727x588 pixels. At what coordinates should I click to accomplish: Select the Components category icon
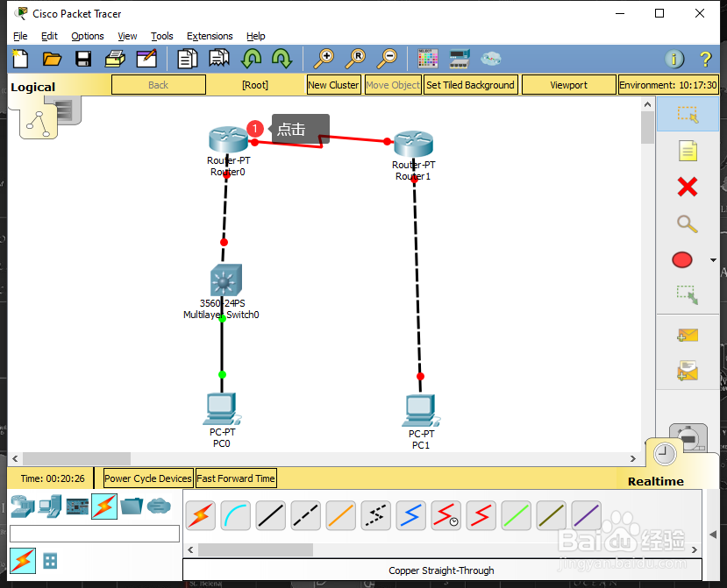(x=77, y=507)
